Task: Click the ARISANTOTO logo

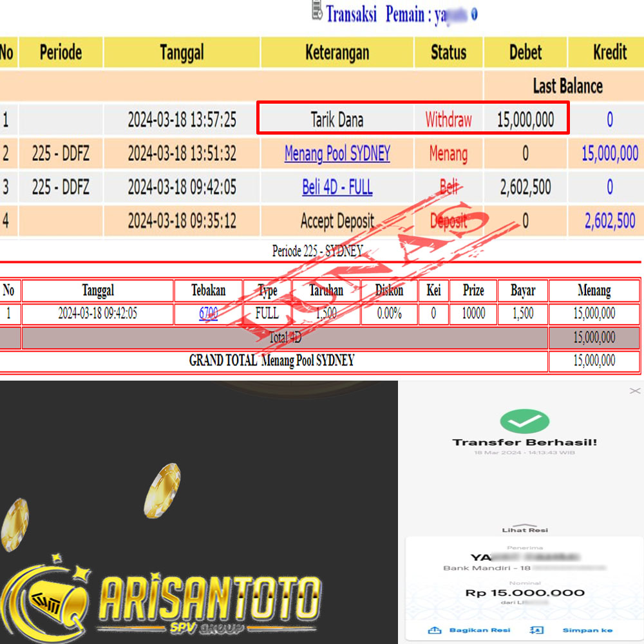Action: (x=162, y=600)
